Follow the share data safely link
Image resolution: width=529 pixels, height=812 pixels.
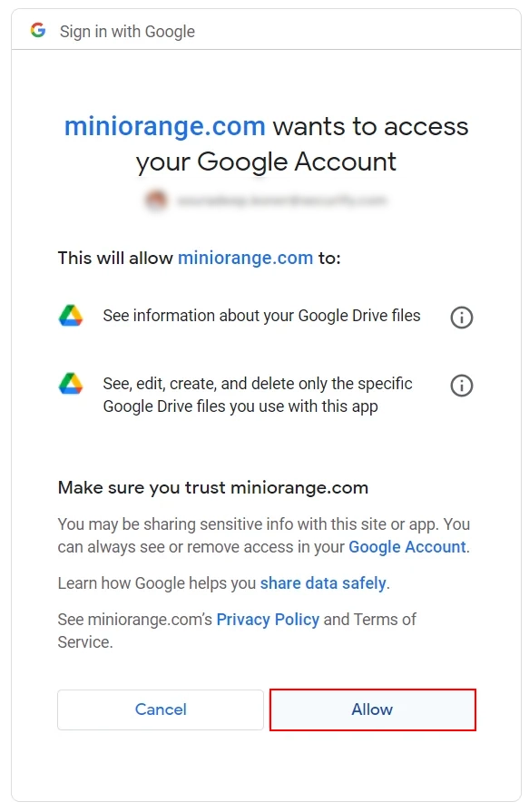click(x=323, y=583)
